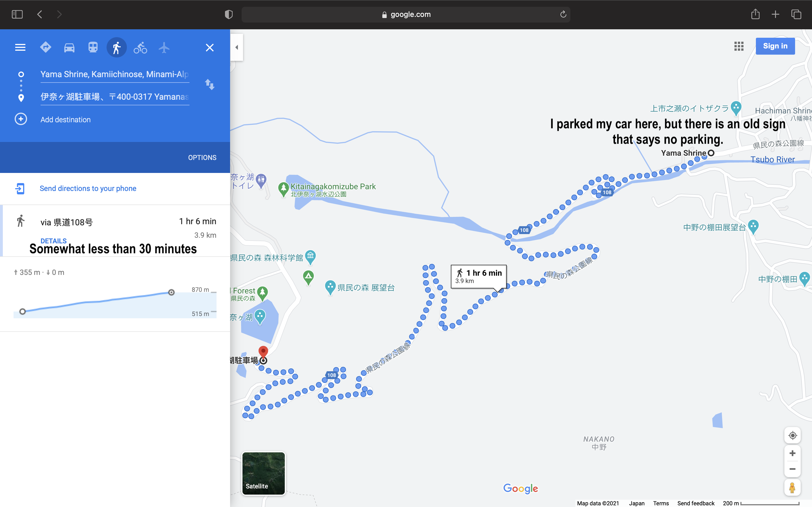Viewport: 812px width, 507px height.
Task: Select the flights travel mode icon
Action: click(164, 48)
